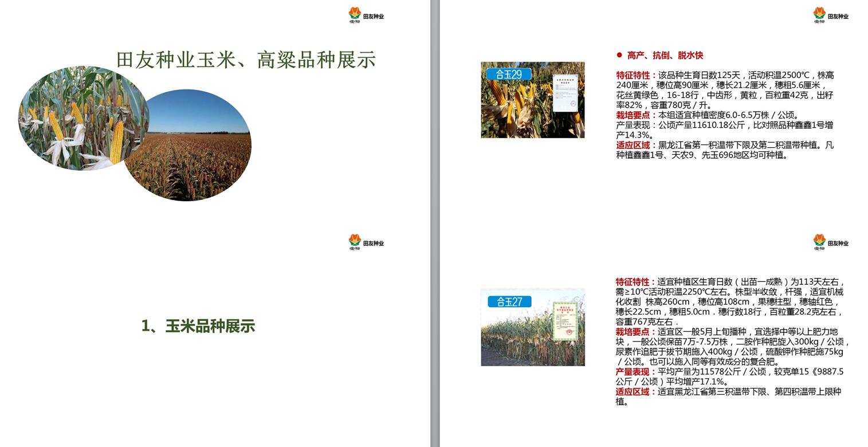Click 栽培要点 heading in 合玉27 description

635,332
